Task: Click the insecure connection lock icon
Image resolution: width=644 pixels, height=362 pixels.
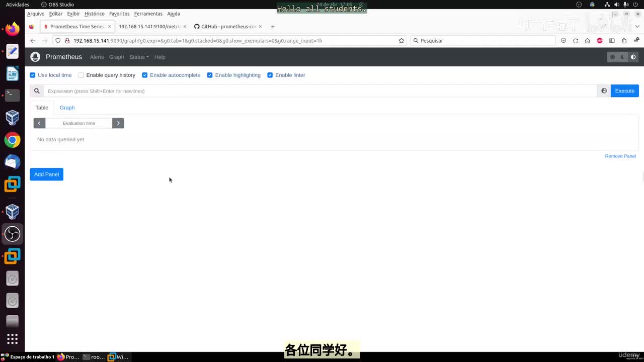Action: [67, 41]
